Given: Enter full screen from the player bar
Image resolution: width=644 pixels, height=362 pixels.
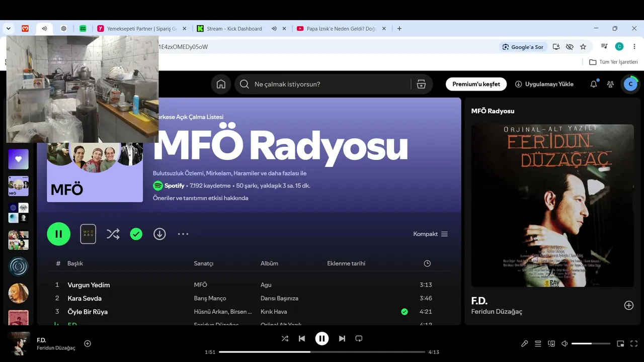Looking at the screenshot, I should point(634,343).
